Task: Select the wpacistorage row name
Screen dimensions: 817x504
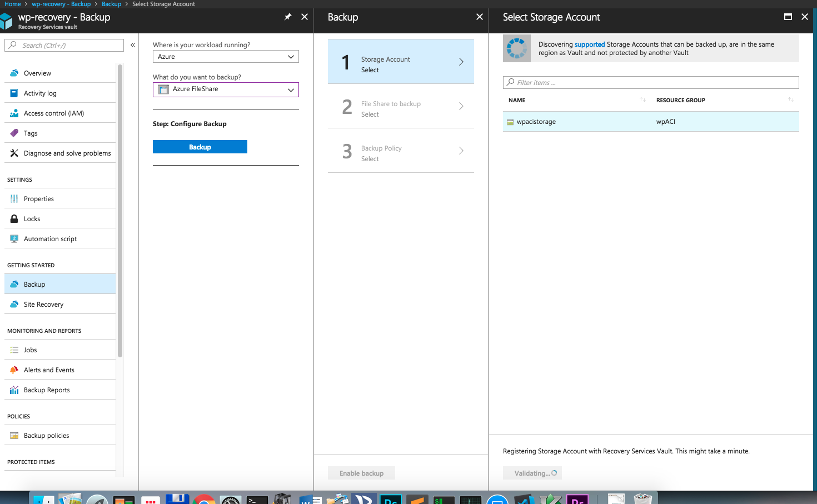Action: click(536, 122)
